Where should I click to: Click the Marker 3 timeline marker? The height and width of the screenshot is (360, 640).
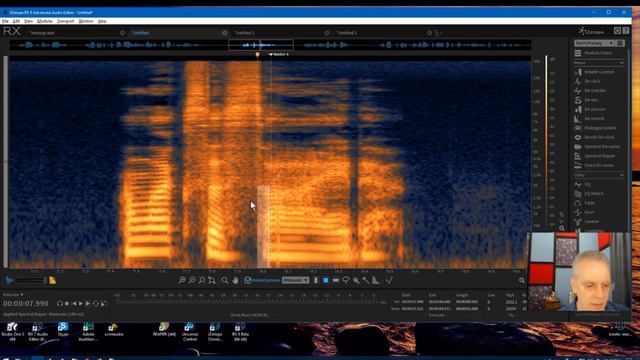279,54
